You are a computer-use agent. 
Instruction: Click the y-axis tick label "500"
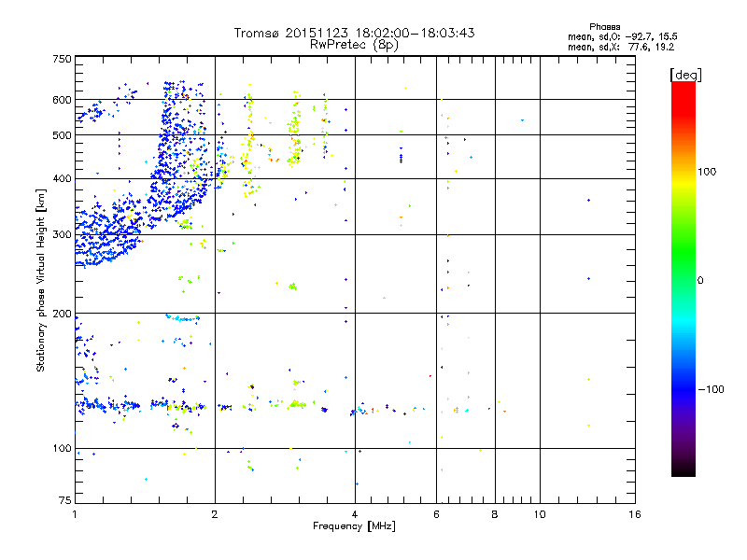point(62,135)
